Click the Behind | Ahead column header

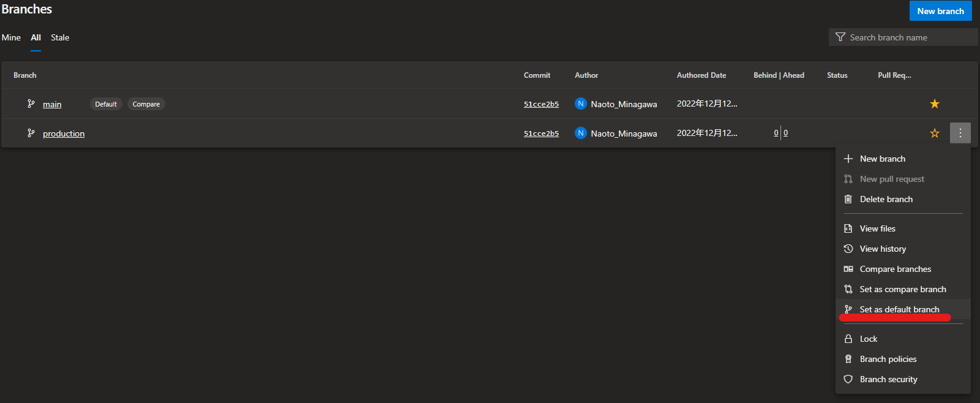coord(779,75)
